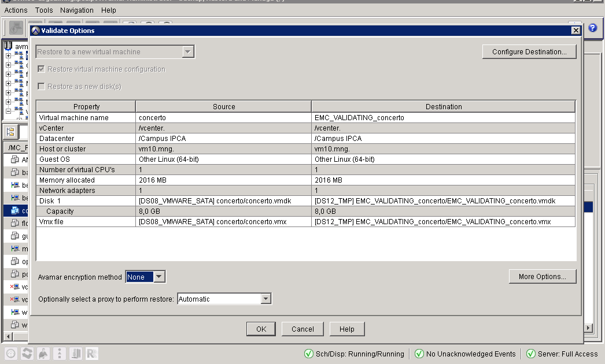605x364 pixels.
Task: Expand the tree node starting with 't'
Action: click(8, 102)
